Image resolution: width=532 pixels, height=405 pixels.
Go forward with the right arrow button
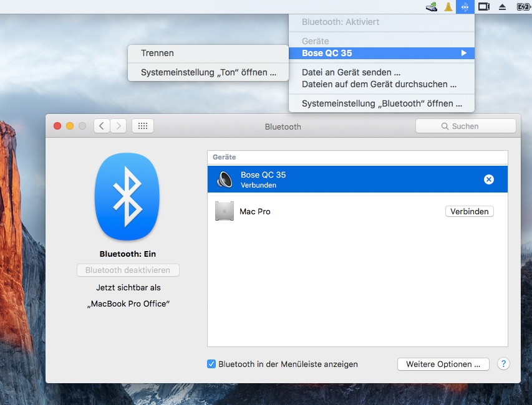[118, 126]
